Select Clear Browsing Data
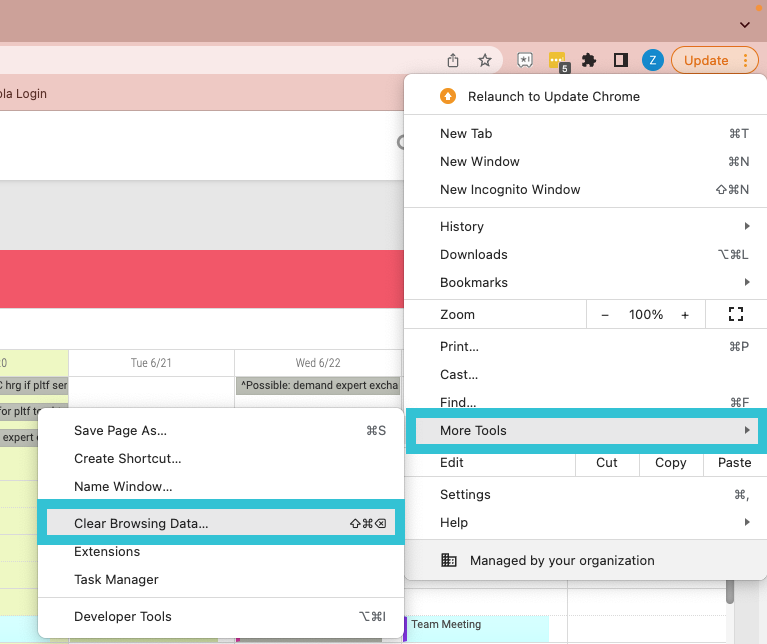 pos(141,523)
